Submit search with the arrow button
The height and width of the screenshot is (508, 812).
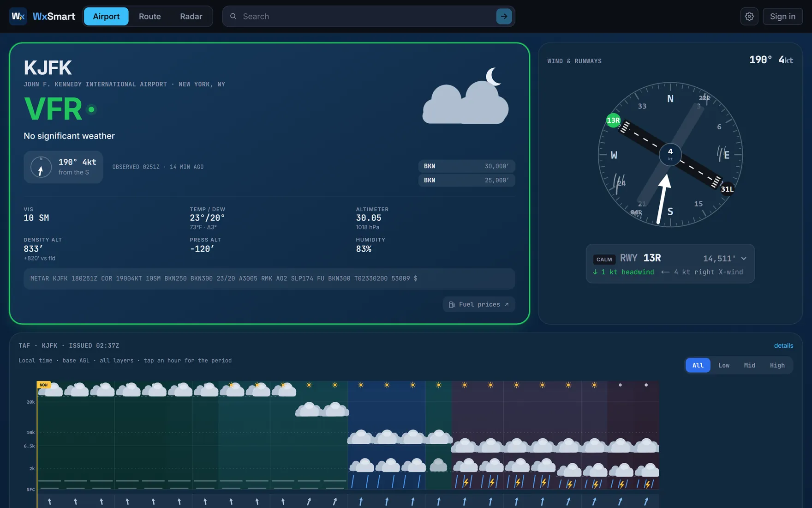point(504,16)
